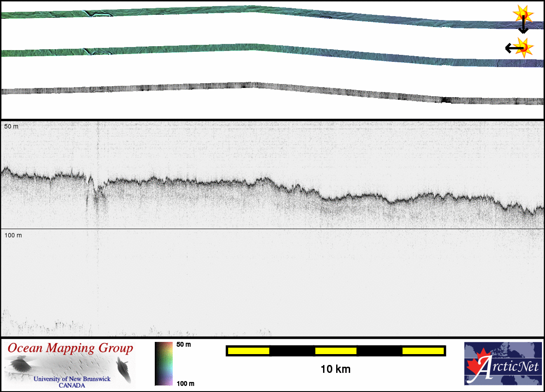Click the 50 m label on color legend
This screenshot has width=545, height=392.
pos(184,345)
